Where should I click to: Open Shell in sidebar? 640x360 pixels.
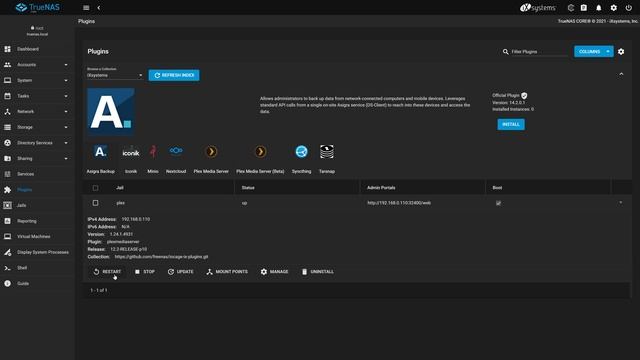tap(38, 268)
